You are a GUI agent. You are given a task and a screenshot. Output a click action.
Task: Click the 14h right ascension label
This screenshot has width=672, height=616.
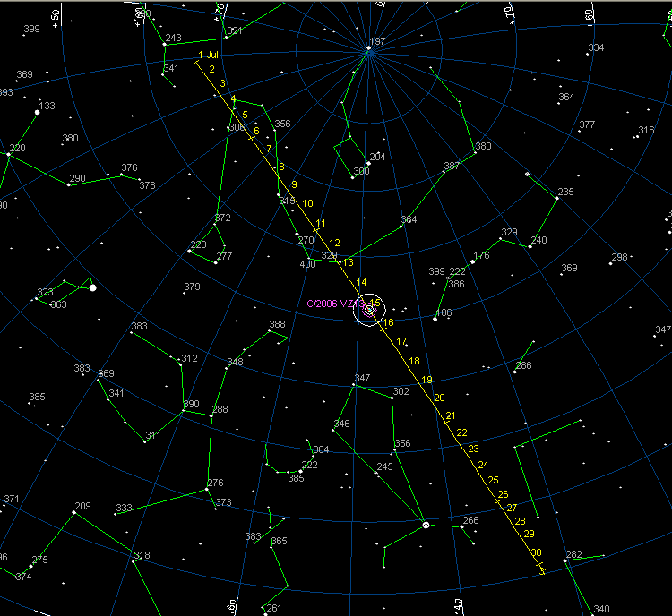pos(458,606)
